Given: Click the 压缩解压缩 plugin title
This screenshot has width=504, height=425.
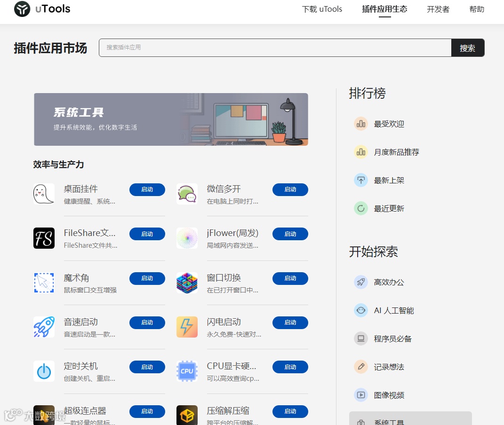Looking at the screenshot, I should (228, 410).
